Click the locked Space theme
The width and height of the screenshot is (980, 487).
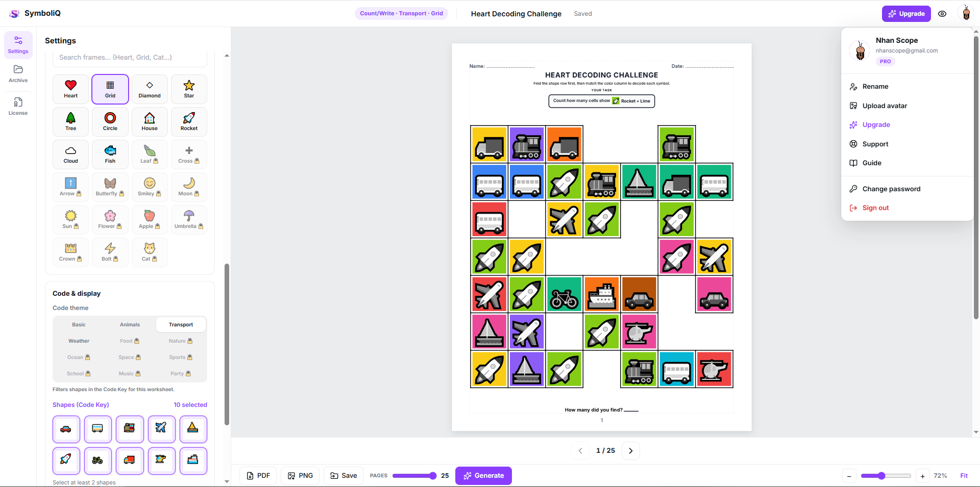tap(130, 357)
